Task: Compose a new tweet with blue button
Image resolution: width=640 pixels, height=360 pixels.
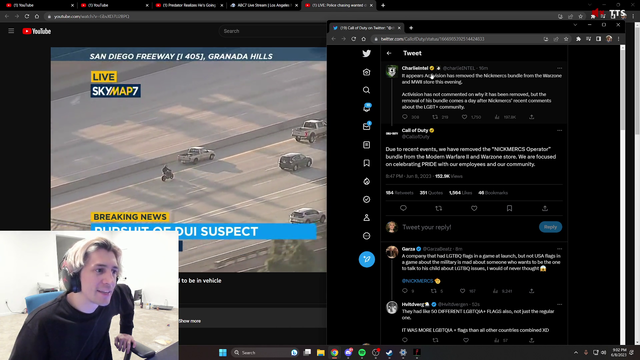Action: (x=367, y=259)
